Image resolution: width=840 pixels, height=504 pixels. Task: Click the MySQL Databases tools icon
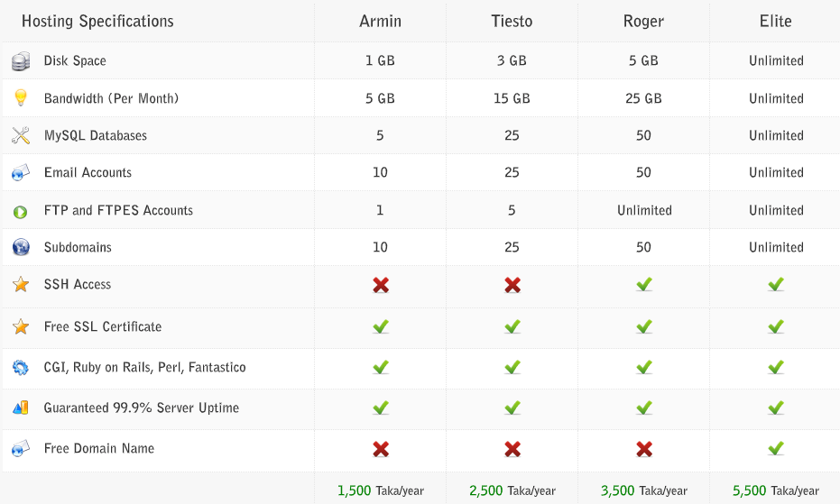click(21, 135)
